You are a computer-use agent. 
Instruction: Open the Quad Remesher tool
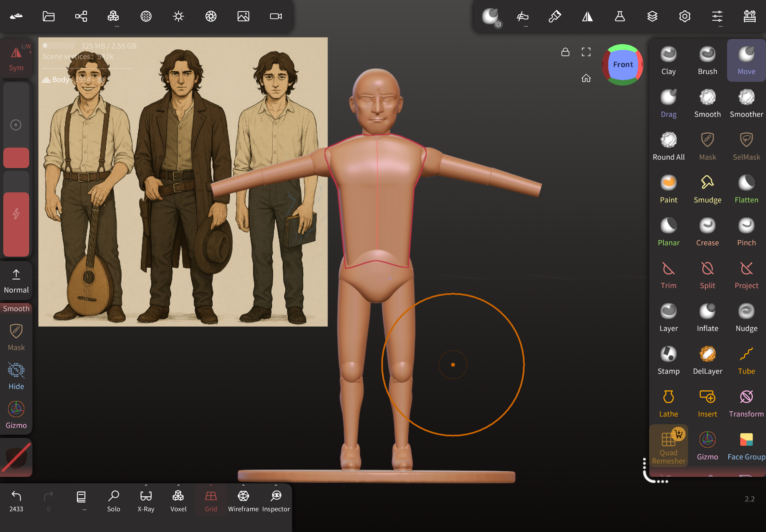(x=668, y=445)
